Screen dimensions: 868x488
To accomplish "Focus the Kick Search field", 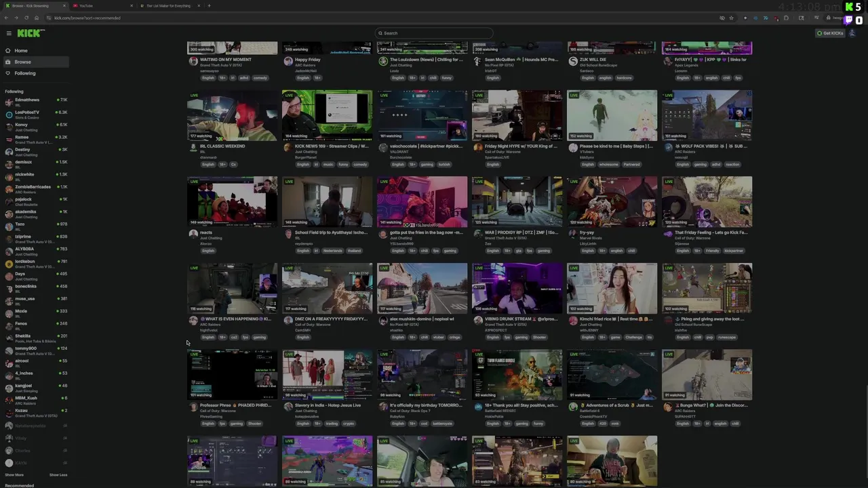I will click(434, 33).
